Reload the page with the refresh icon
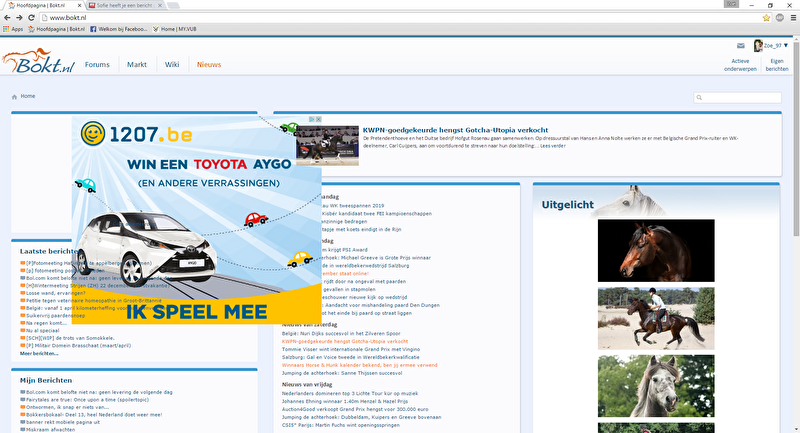This screenshot has height=433, width=800. (32, 17)
